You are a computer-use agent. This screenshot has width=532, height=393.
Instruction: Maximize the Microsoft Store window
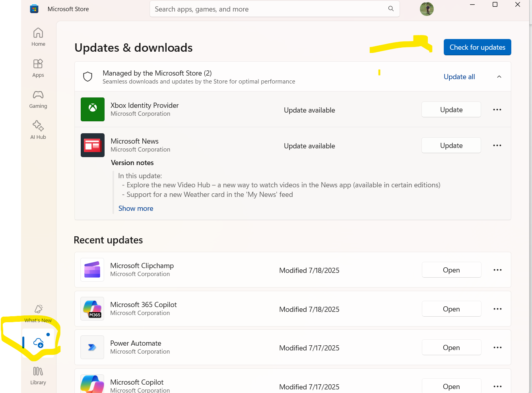click(x=495, y=4)
